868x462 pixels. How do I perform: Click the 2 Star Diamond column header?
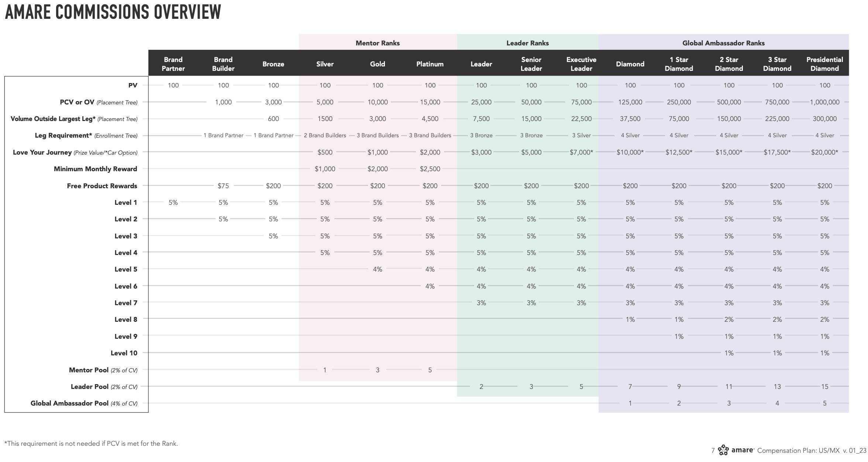point(728,64)
